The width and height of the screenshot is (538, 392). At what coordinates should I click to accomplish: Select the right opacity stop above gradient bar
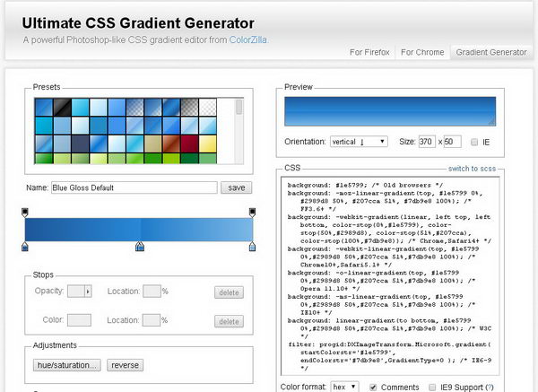(252, 212)
